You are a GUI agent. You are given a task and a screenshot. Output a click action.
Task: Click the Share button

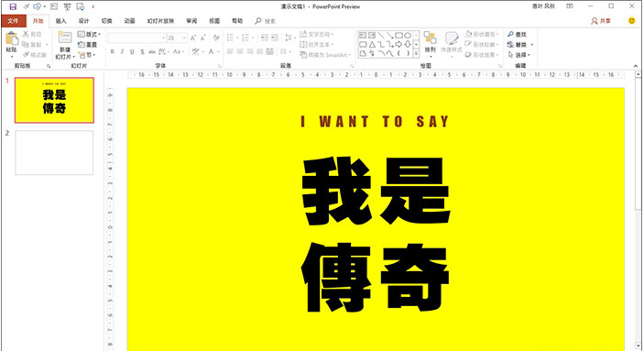pos(601,21)
